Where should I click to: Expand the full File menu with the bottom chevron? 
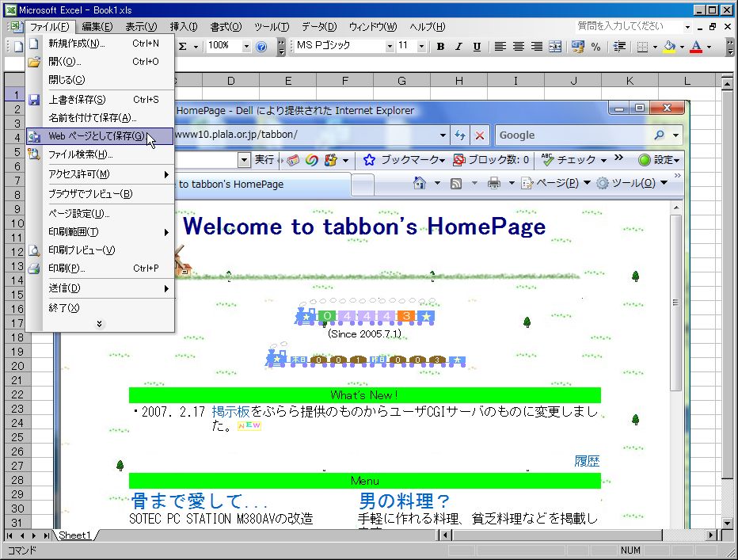99,324
